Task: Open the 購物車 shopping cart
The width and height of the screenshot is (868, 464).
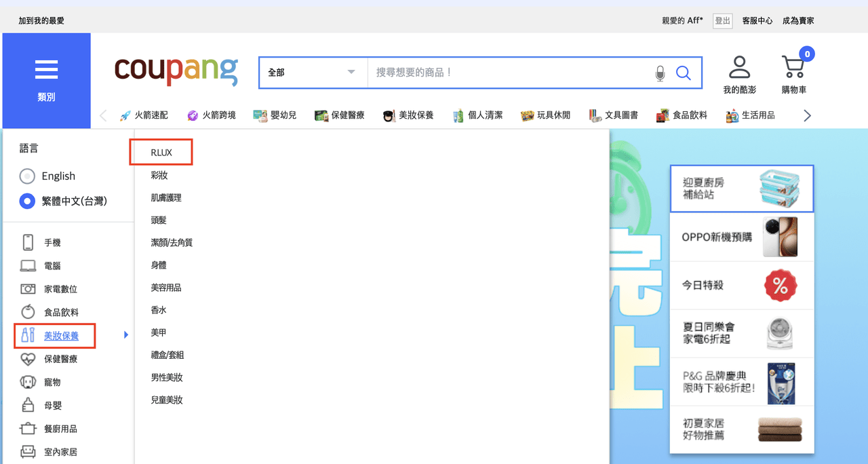Action: tap(792, 67)
